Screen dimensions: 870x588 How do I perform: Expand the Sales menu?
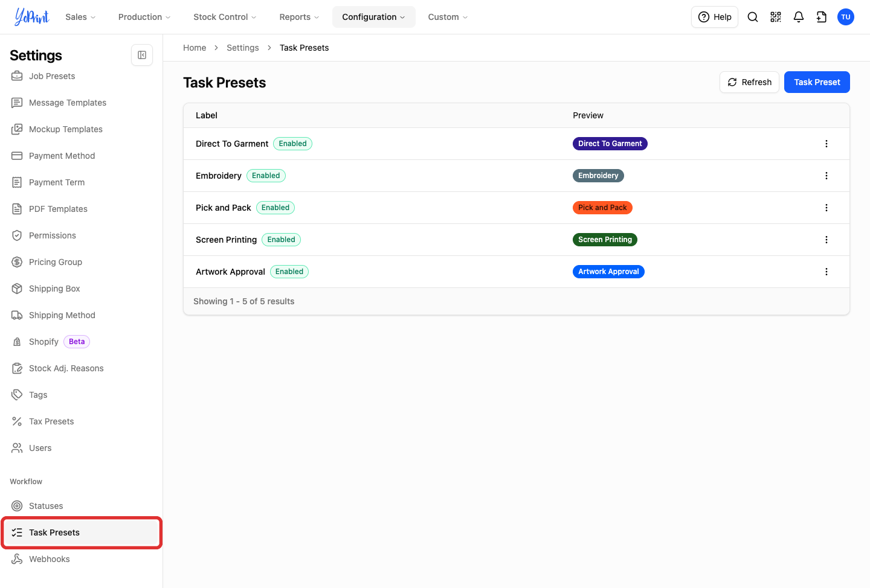point(80,17)
